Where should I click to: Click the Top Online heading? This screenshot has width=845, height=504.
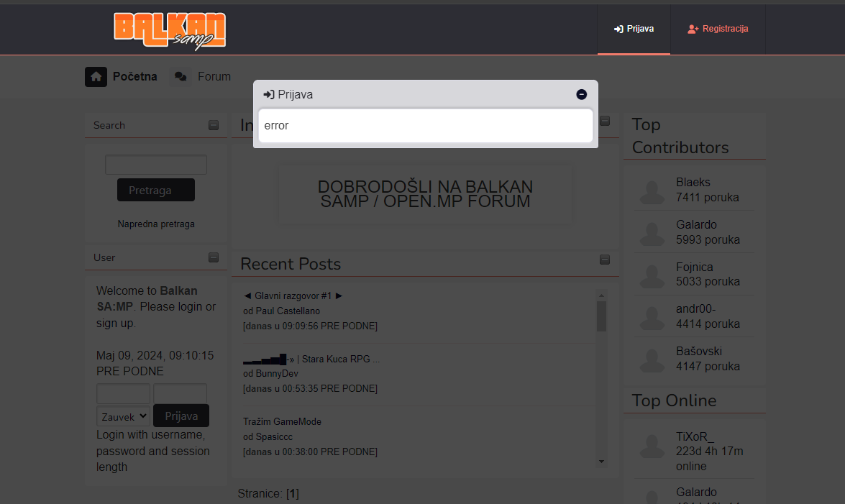coord(674,400)
